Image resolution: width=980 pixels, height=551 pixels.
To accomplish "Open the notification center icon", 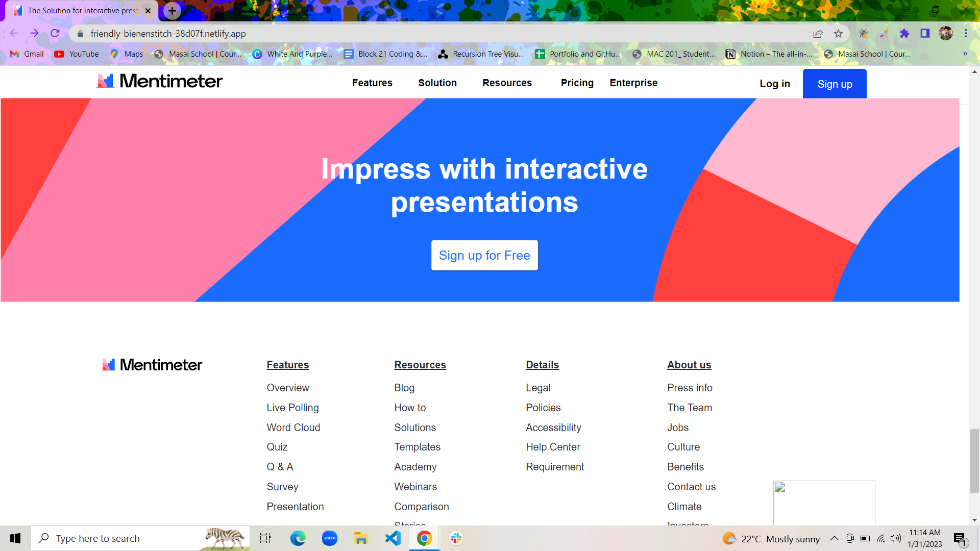I will point(960,538).
